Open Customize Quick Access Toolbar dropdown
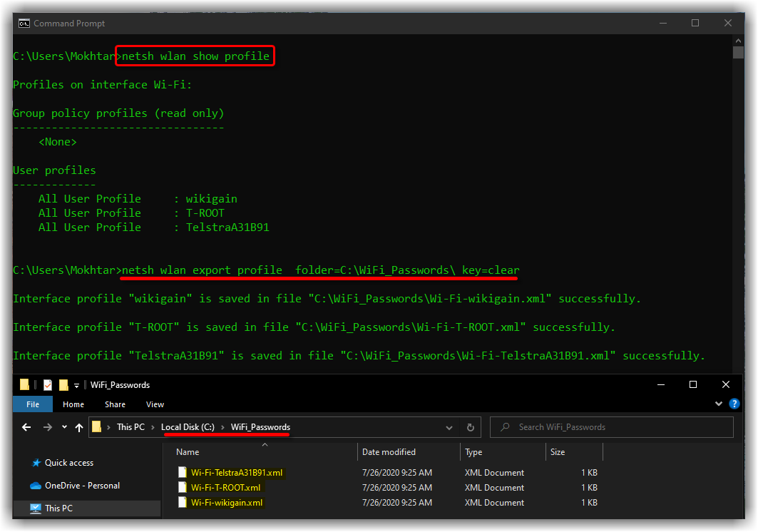The image size is (758, 532). pyautogui.click(x=76, y=385)
